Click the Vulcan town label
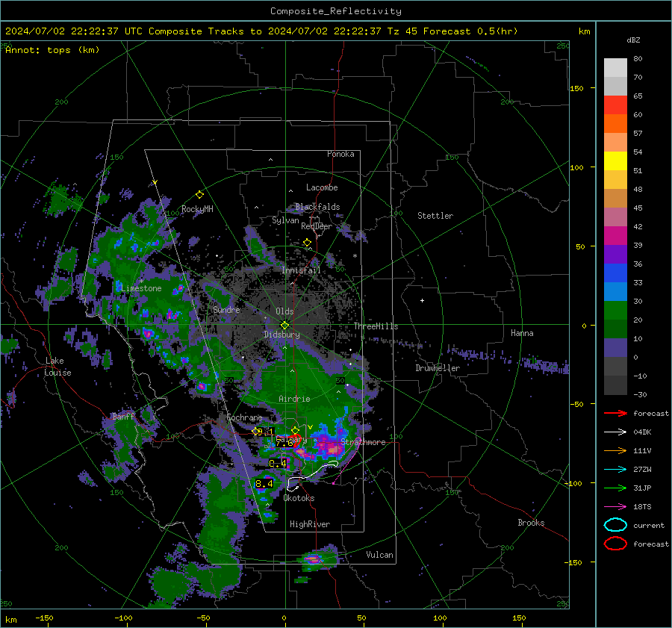 (x=379, y=555)
